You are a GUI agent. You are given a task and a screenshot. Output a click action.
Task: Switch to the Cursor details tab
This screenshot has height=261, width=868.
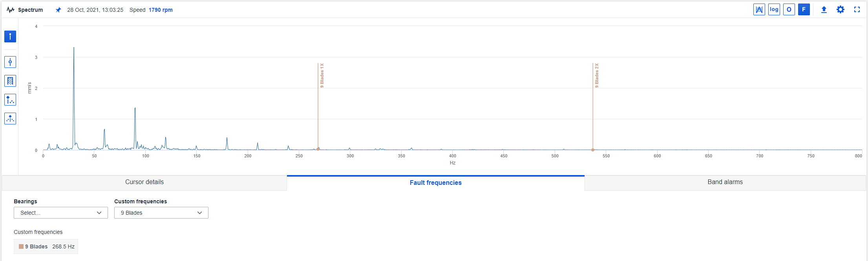coord(144,182)
